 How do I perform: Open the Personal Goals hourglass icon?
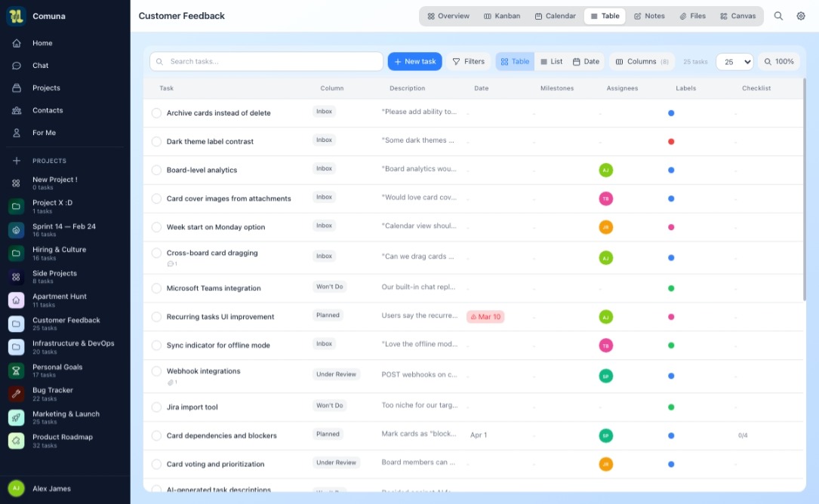point(16,370)
